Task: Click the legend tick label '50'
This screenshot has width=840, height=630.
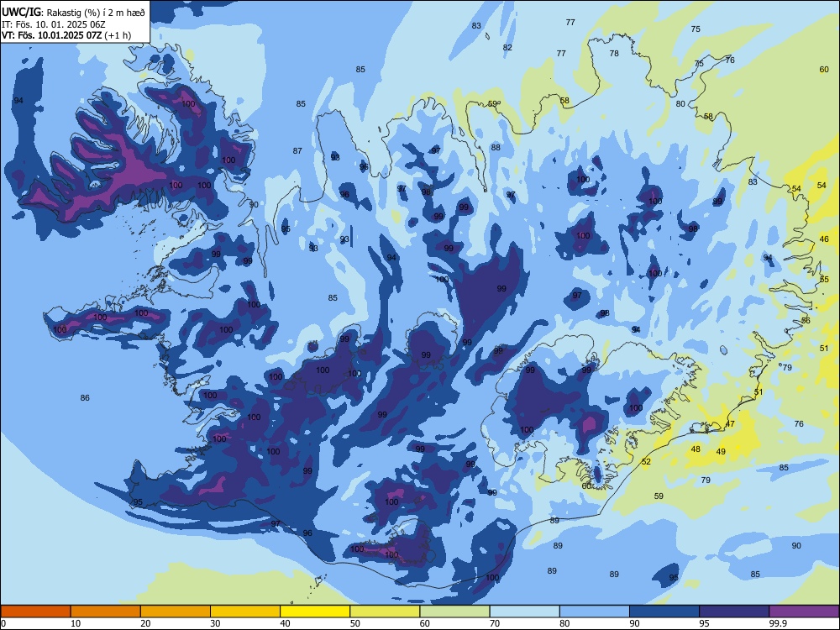Action: [x=354, y=623]
